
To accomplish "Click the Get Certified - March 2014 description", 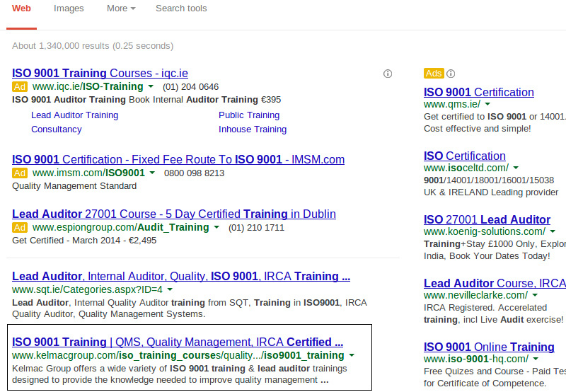I will click(84, 241).
